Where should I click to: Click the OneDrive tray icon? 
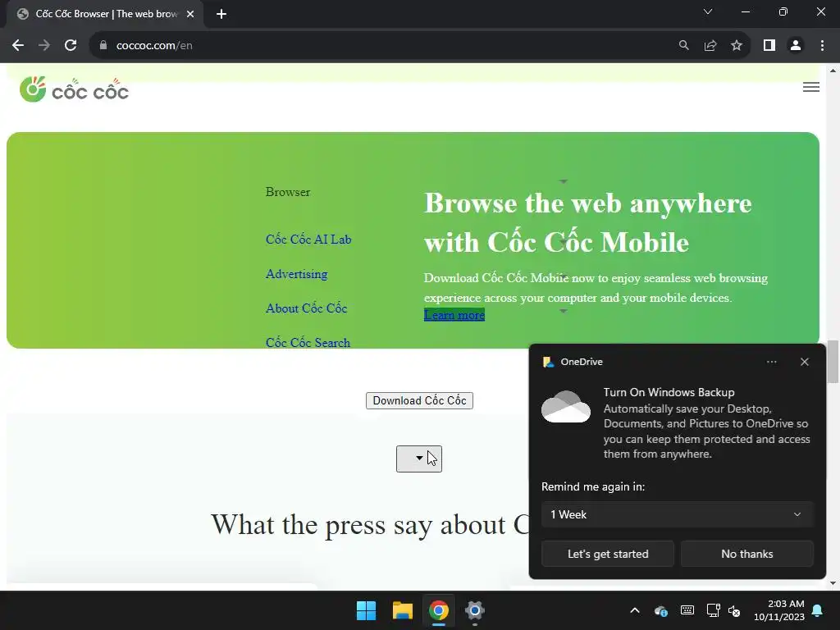(661, 610)
